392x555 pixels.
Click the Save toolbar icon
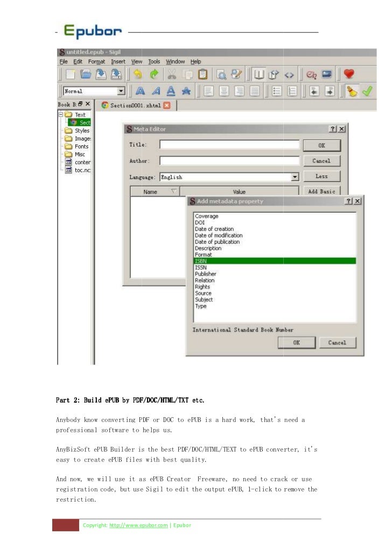(x=101, y=74)
